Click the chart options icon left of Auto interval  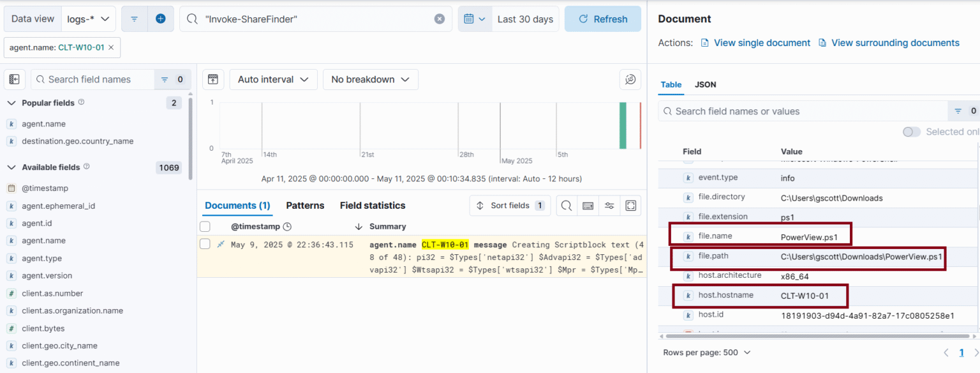click(213, 79)
